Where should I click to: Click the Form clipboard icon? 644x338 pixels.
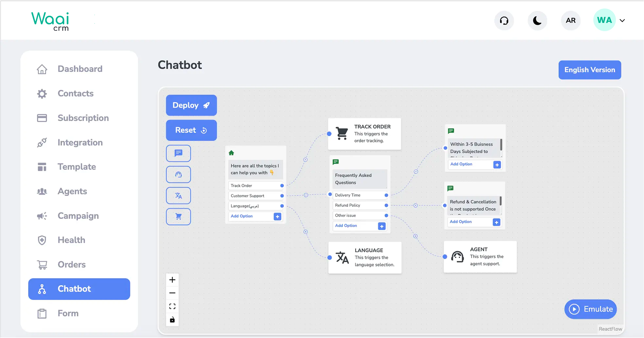point(42,313)
